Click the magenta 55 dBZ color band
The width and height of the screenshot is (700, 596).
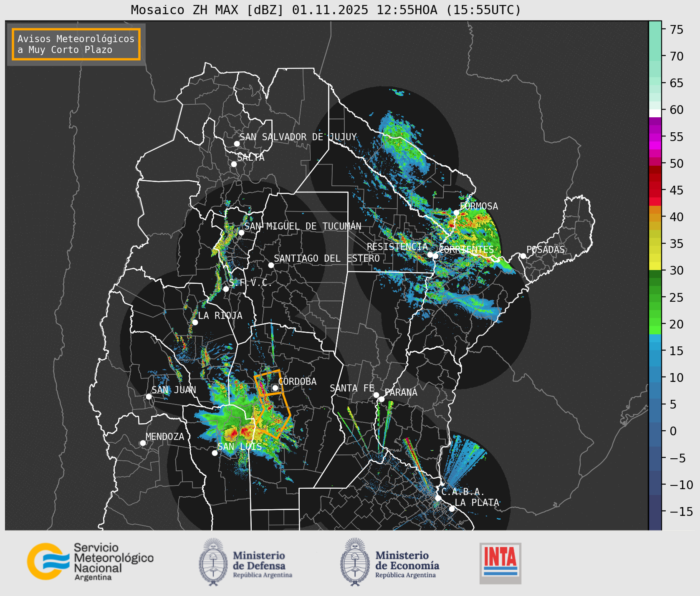(655, 137)
